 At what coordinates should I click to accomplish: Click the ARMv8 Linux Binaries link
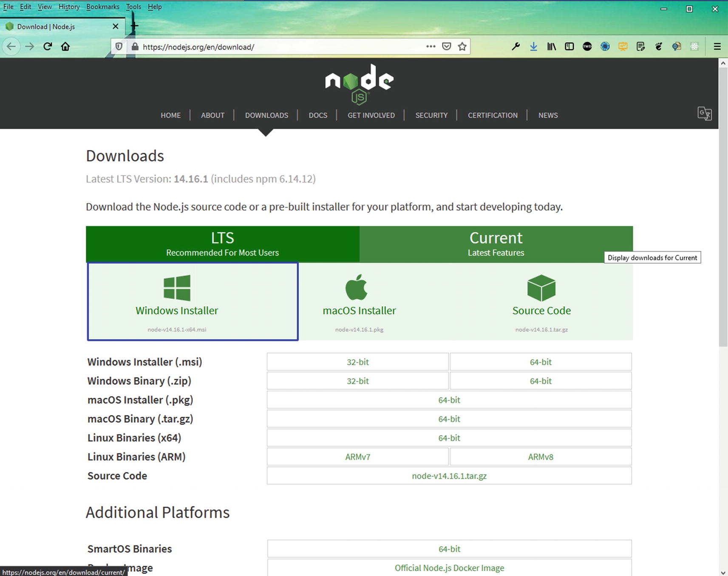[x=540, y=457]
